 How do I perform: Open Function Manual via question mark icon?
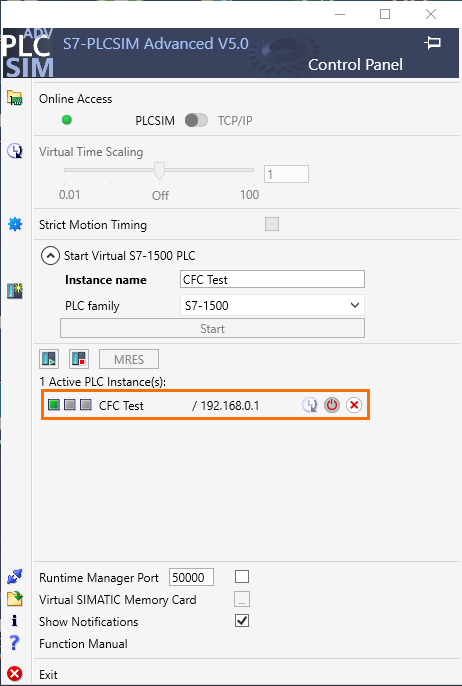14,643
